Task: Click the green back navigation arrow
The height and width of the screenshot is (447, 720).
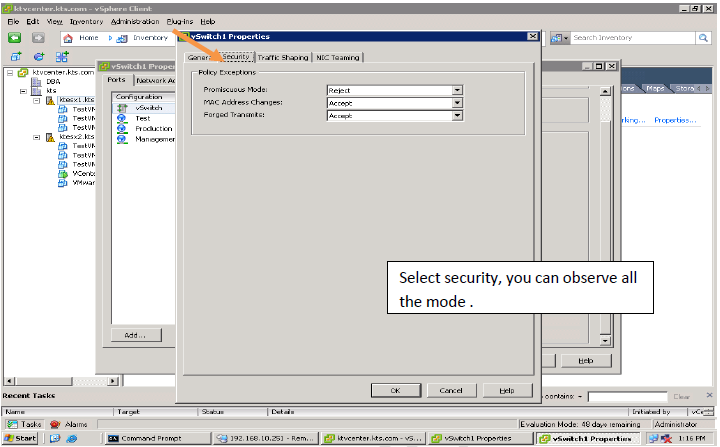Action: pos(15,38)
